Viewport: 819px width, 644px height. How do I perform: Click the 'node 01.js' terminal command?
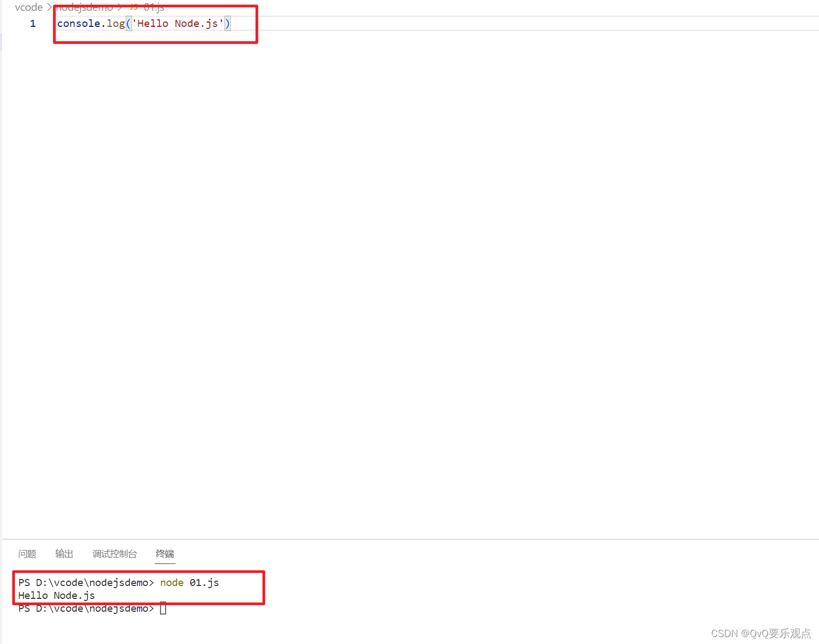click(x=190, y=582)
